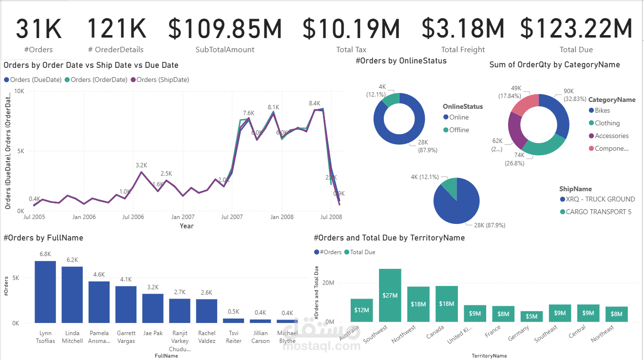Click the Germany $5M bar
644x360 pixels.
(x=531, y=317)
